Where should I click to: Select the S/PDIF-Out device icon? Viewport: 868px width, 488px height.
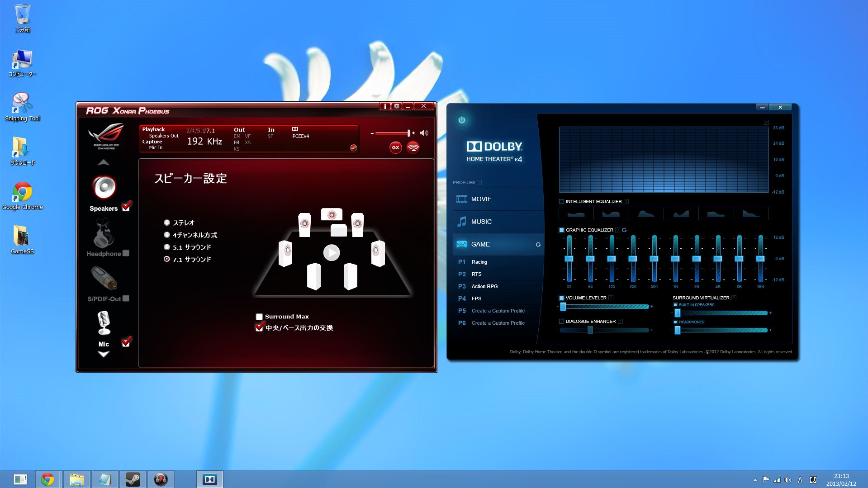click(104, 278)
